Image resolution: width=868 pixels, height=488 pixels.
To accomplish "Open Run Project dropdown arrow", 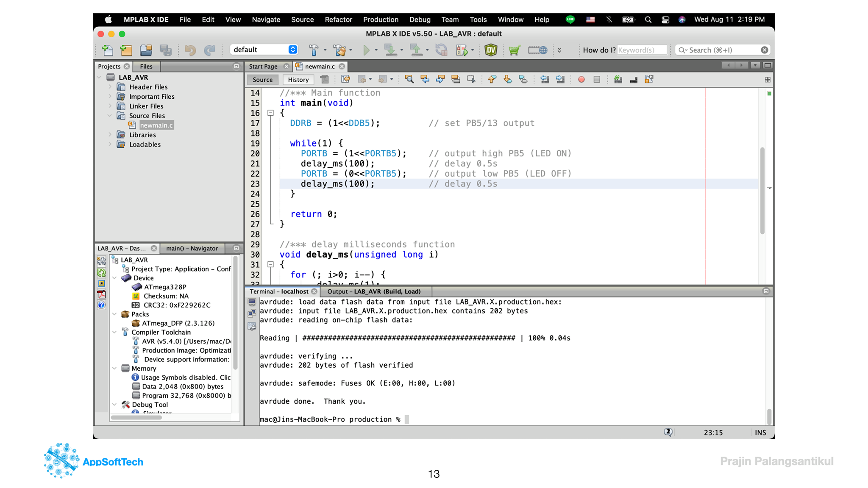I will pos(376,50).
